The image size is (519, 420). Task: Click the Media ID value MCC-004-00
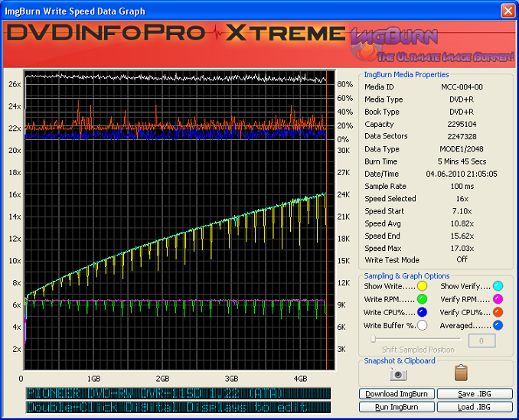pyautogui.click(x=462, y=87)
